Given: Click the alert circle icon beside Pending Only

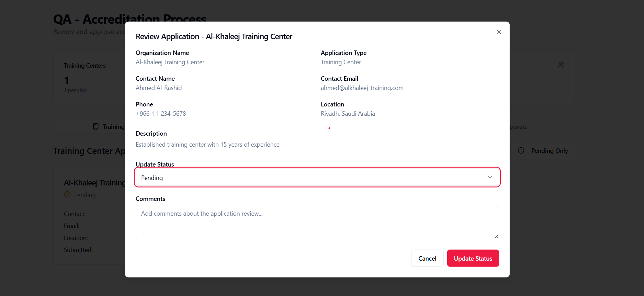Looking at the screenshot, I should pyautogui.click(x=521, y=150).
